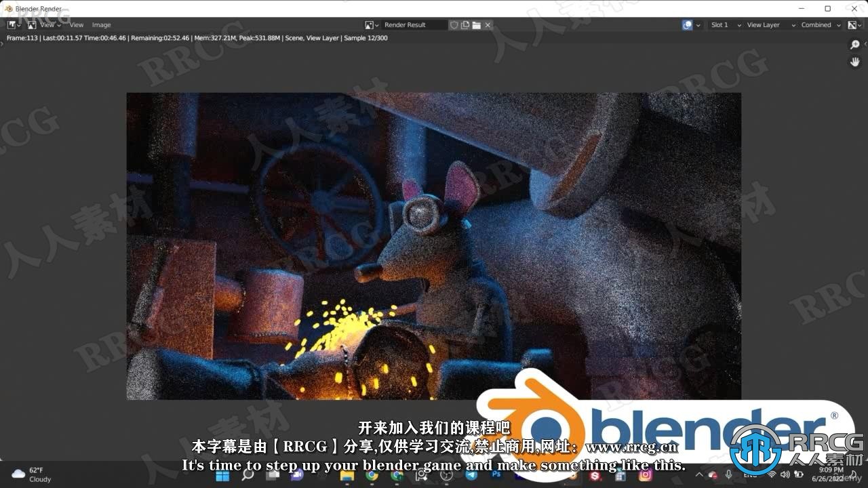This screenshot has width=868, height=488.
Task: Open the Windows Start menu
Action: [x=222, y=475]
